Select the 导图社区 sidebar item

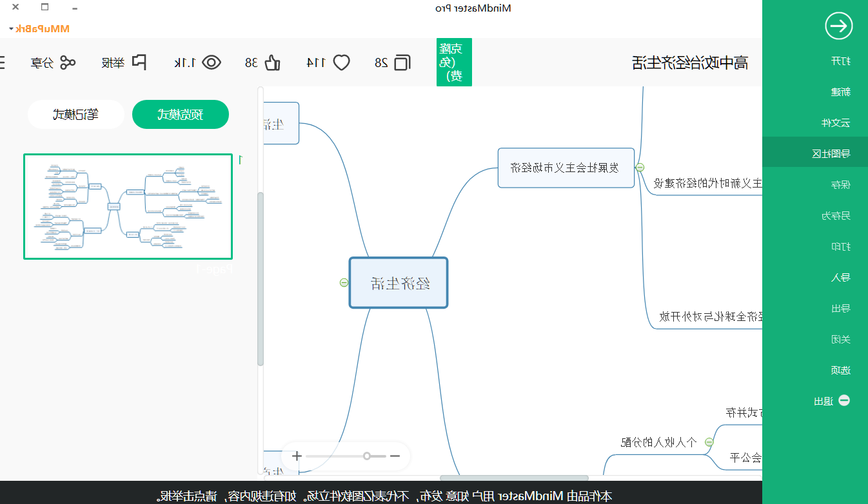pos(815,153)
